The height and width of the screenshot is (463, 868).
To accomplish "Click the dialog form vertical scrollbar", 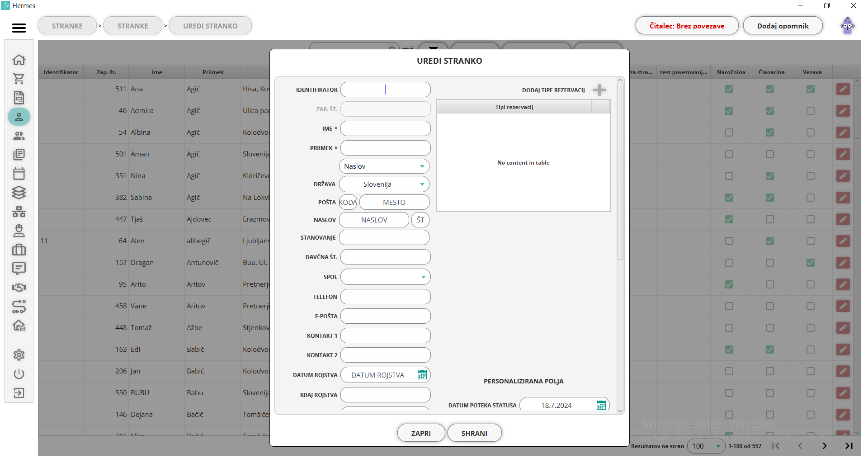I will [620, 172].
